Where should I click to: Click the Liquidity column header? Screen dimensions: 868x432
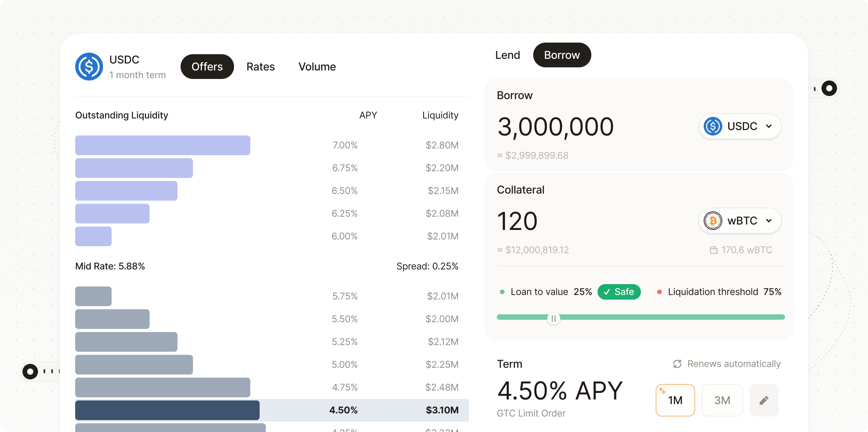(x=441, y=115)
